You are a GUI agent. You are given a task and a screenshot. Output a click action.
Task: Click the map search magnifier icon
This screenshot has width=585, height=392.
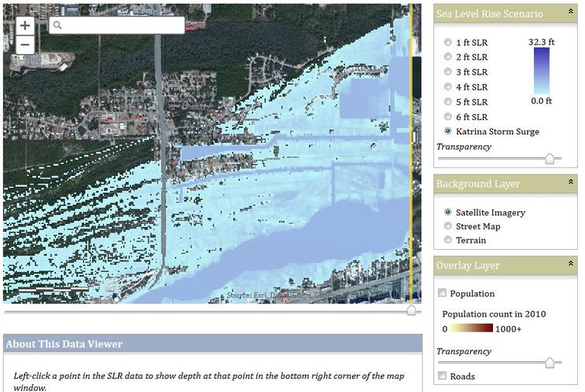57,25
